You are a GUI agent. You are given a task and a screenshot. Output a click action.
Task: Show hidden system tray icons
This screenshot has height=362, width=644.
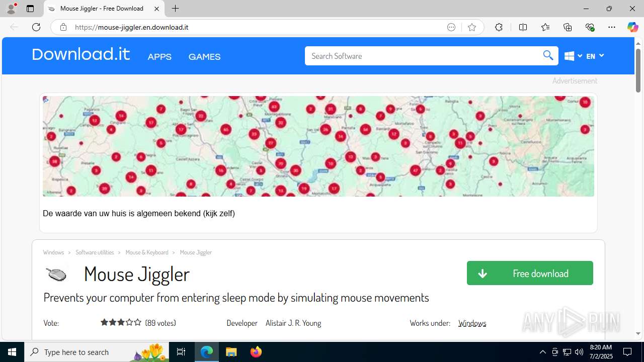point(542,352)
